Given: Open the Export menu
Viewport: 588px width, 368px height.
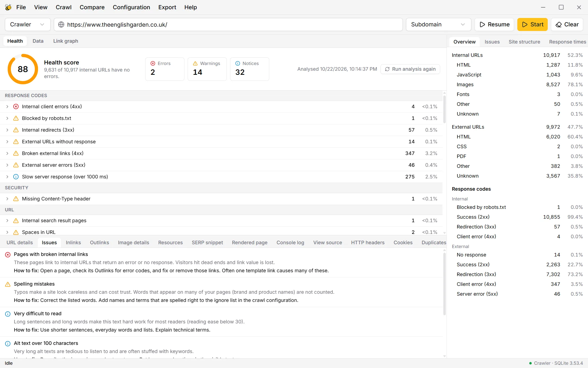Looking at the screenshot, I should click(167, 7).
